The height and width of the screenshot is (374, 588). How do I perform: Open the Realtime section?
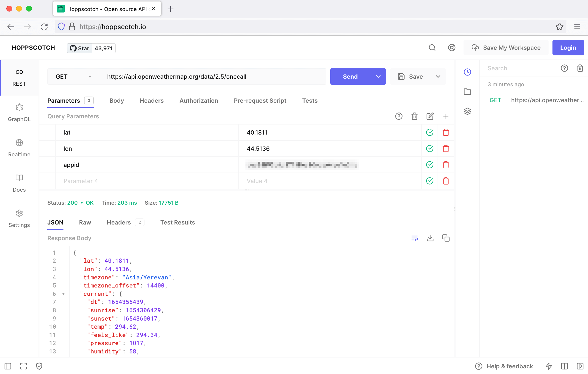[x=19, y=148]
